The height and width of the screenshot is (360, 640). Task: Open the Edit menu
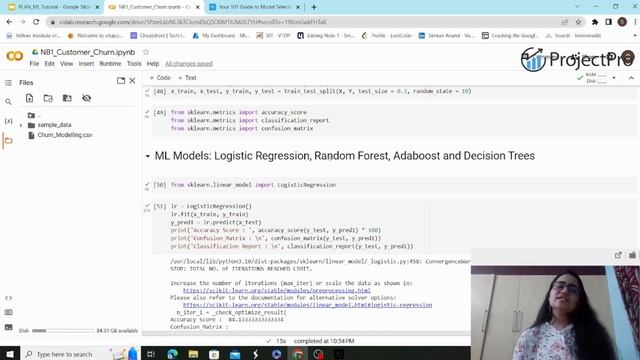(x=49, y=64)
